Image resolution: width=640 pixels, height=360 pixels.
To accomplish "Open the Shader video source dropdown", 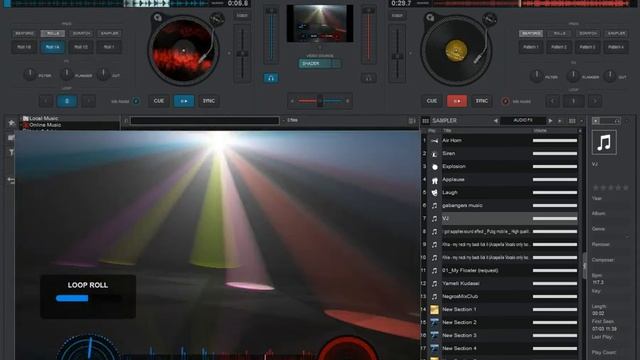I will click(319, 64).
